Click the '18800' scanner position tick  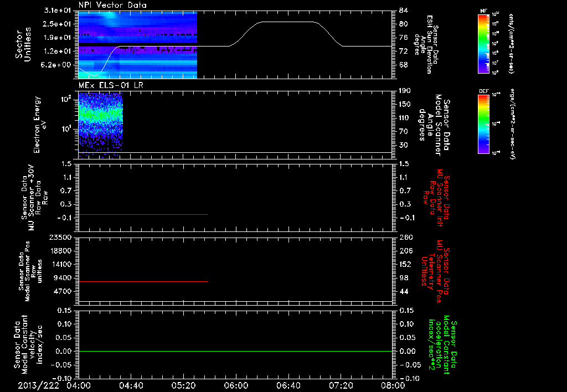tap(61, 251)
